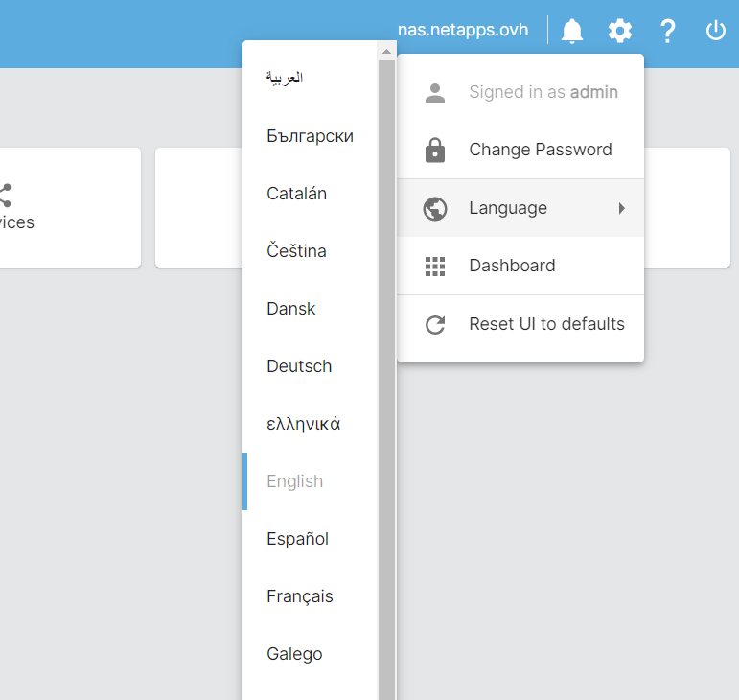Choose Reset UI to defaults

[x=546, y=324]
